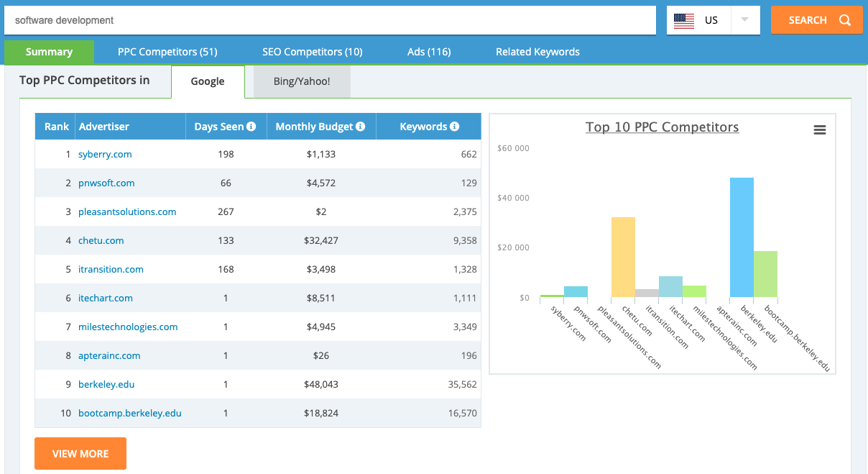Click the green bootcamp.berkeley.edu chart bar

(765, 274)
